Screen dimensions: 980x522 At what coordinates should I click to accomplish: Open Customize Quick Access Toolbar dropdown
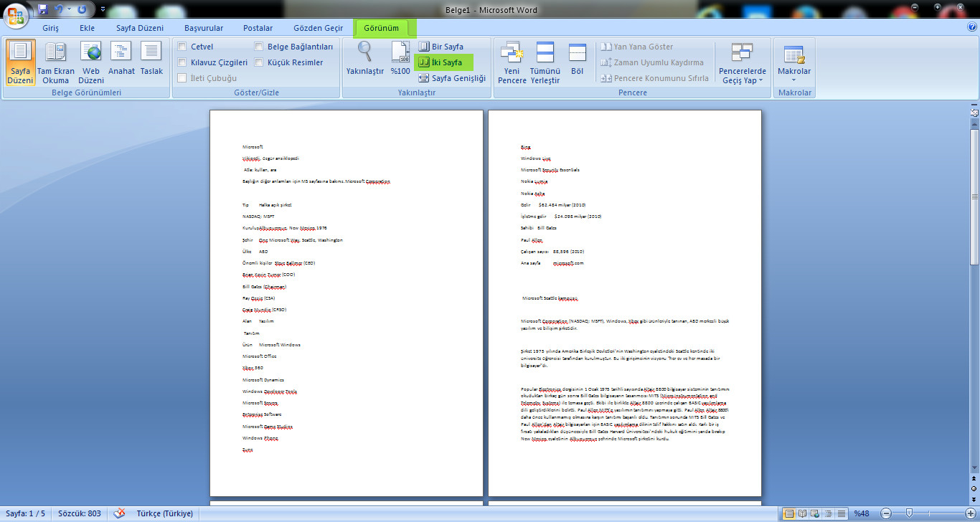[x=103, y=10]
